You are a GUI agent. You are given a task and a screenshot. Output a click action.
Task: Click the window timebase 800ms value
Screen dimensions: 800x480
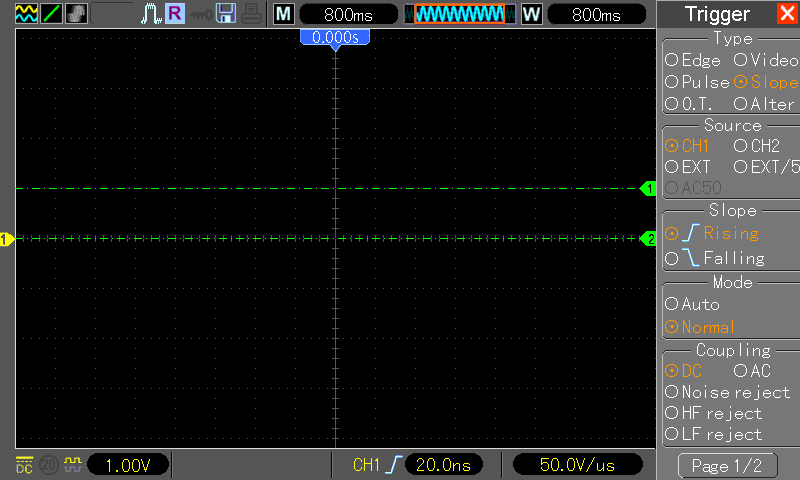(x=596, y=14)
